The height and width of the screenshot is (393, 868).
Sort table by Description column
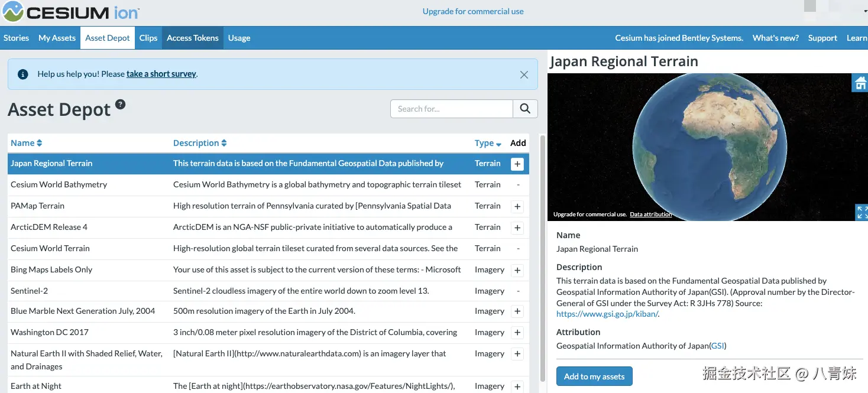200,143
